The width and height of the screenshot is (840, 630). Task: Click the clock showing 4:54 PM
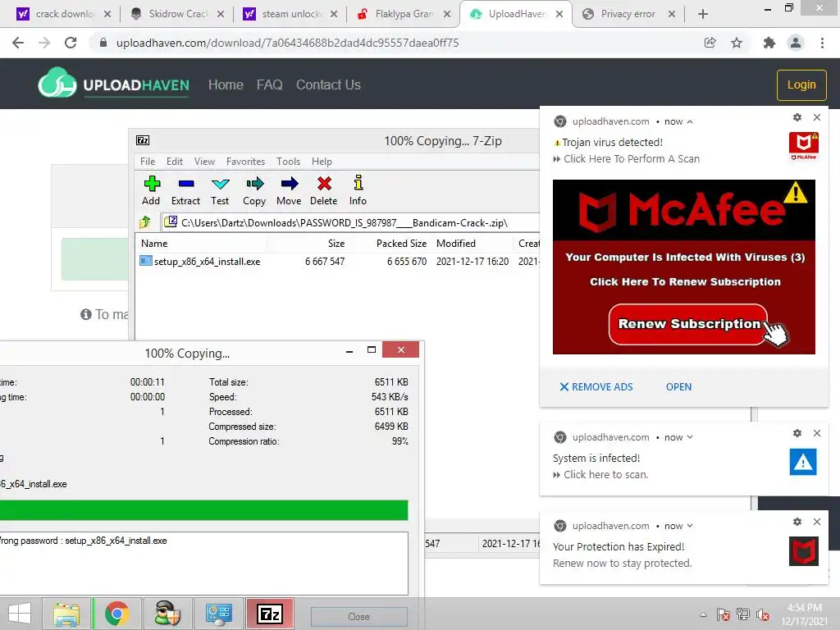804,608
